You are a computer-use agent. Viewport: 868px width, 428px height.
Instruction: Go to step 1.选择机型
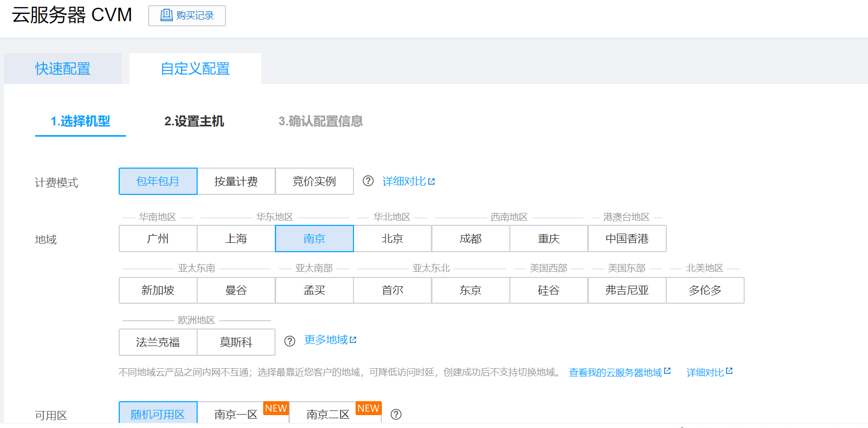coord(81,122)
